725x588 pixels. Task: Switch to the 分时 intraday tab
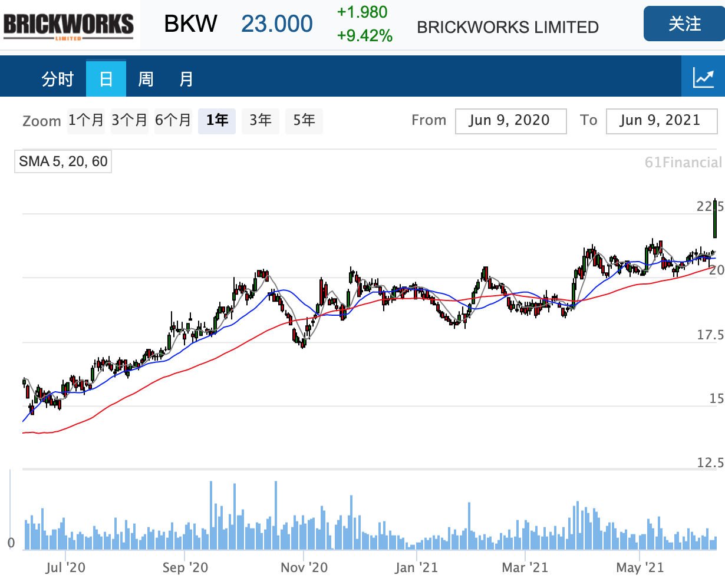(x=57, y=78)
